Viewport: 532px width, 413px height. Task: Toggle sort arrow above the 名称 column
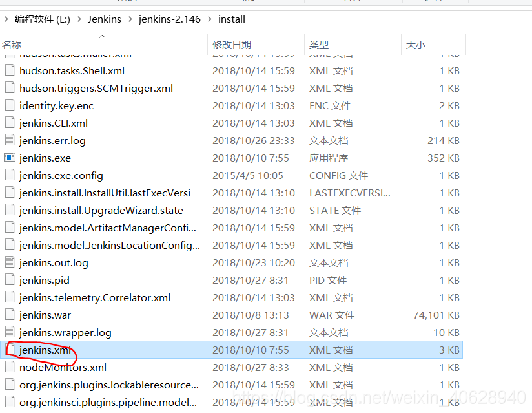tap(102, 36)
